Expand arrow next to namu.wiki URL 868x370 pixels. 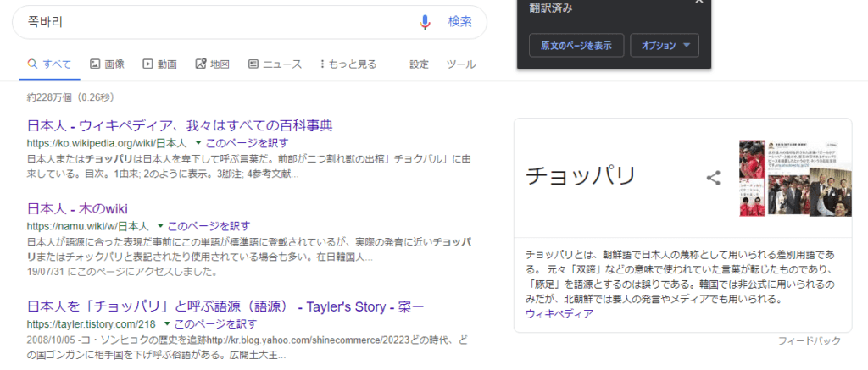(x=160, y=226)
